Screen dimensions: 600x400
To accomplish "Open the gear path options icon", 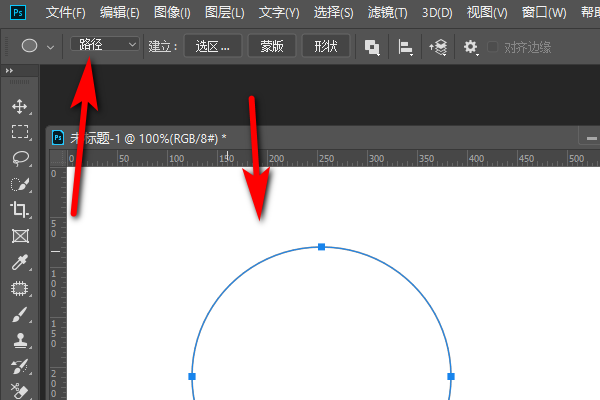I will tap(471, 47).
